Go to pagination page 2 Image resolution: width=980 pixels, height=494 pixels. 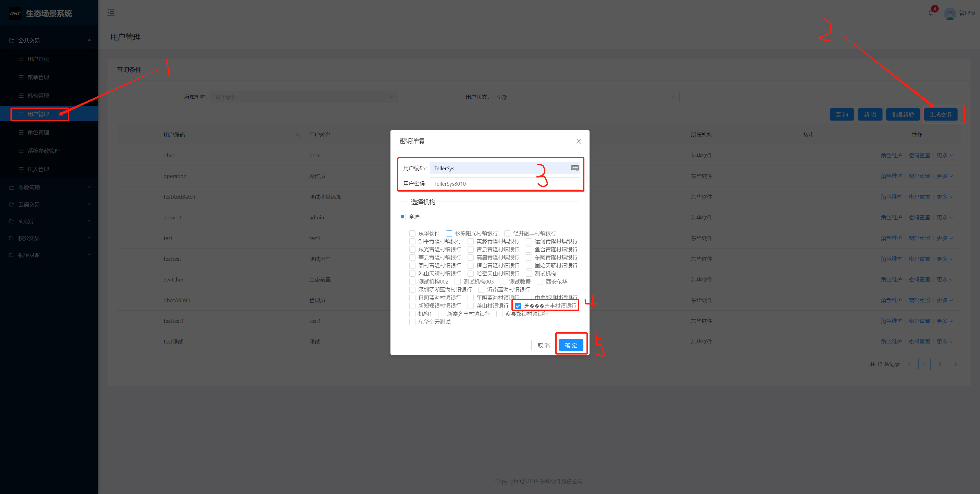[940, 364]
